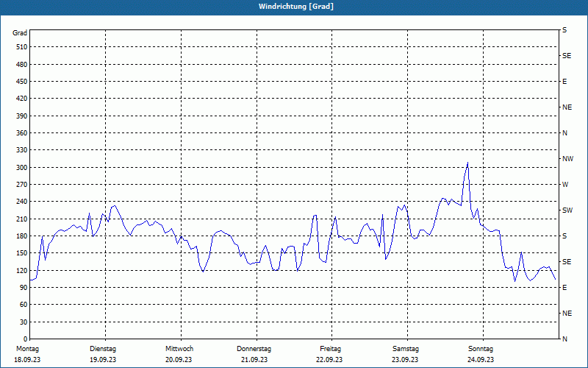
Task: Click the 480 value on the degree axis
Action: (x=22, y=65)
